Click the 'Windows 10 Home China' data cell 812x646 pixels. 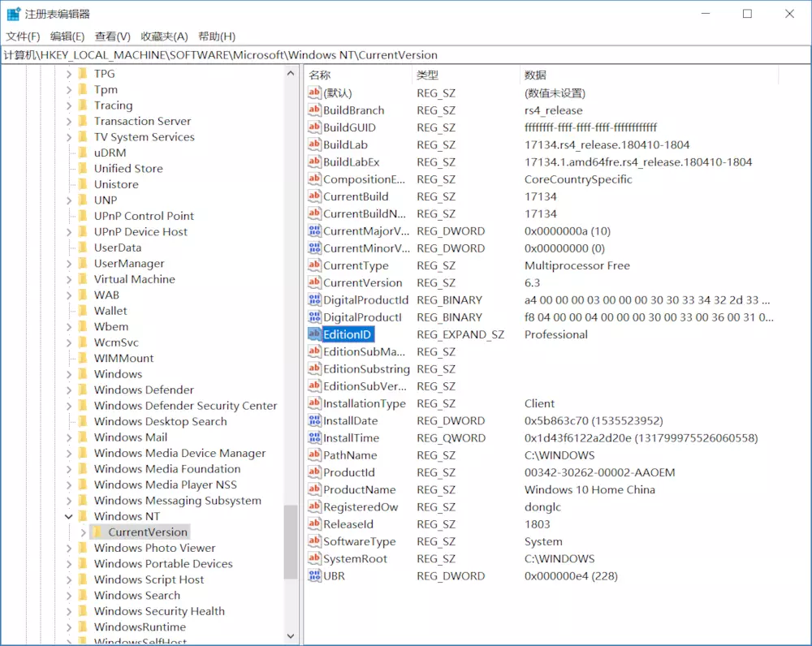click(590, 489)
